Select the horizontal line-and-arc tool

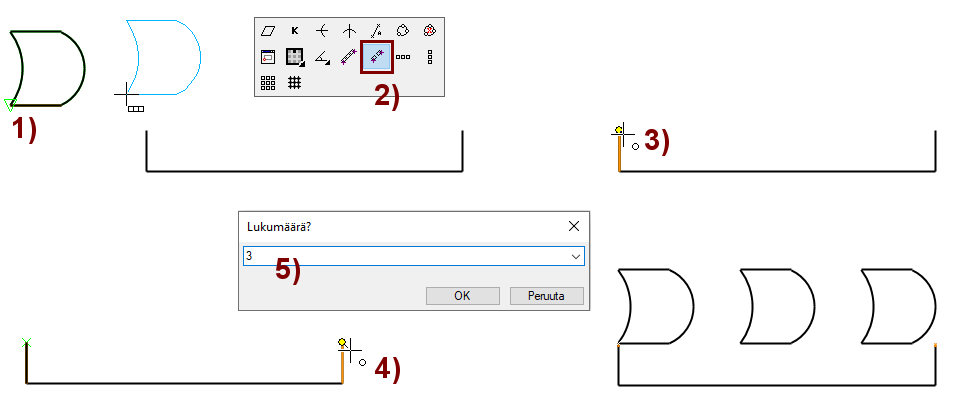(322, 31)
